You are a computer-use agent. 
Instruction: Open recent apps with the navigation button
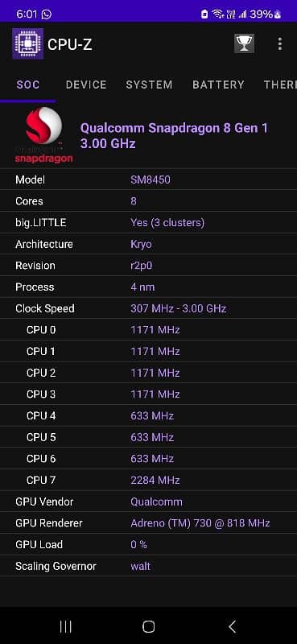click(65, 626)
